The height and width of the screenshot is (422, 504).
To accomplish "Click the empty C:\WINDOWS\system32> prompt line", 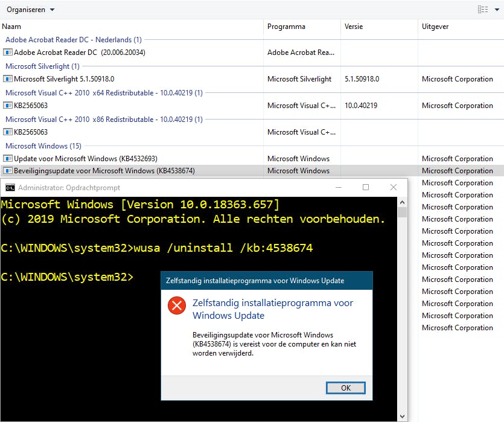I will coord(67,277).
